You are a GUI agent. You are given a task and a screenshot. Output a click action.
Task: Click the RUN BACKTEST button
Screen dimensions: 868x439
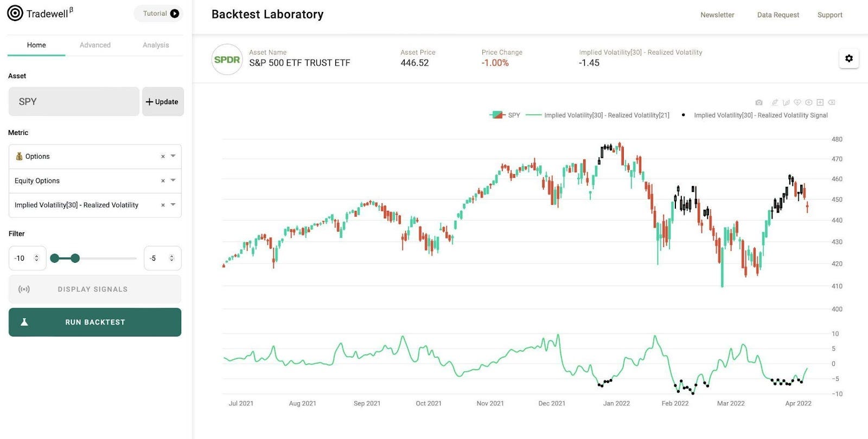[x=95, y=322]
